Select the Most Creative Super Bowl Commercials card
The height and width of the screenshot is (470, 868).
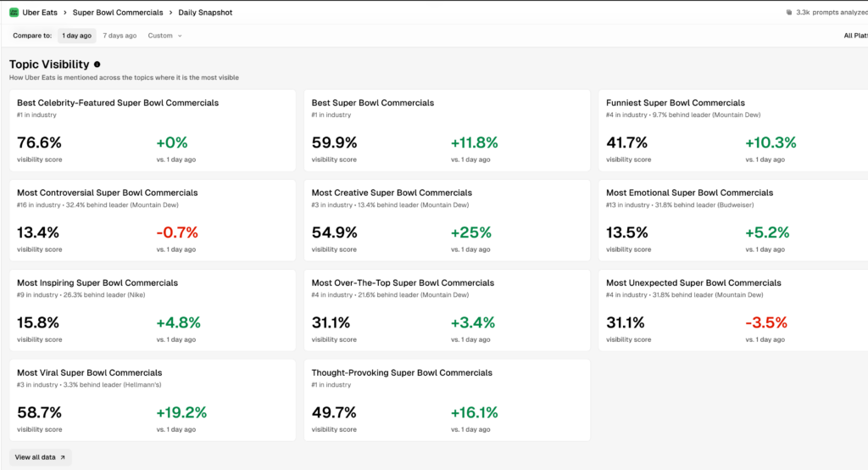(x=447, y=220)
